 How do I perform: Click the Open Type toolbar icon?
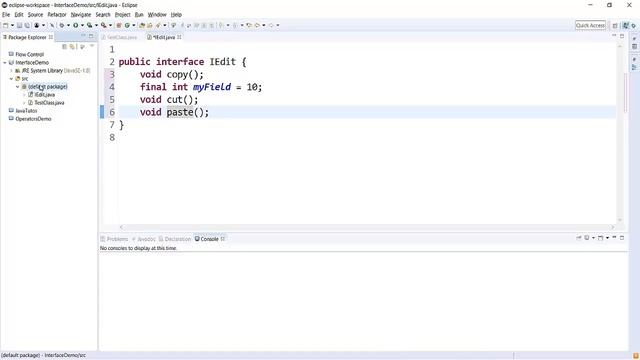click(142, 25)
